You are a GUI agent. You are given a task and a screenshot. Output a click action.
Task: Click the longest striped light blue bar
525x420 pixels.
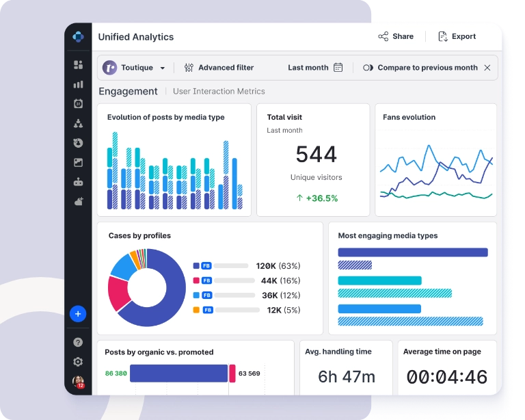tap(410, 321)
